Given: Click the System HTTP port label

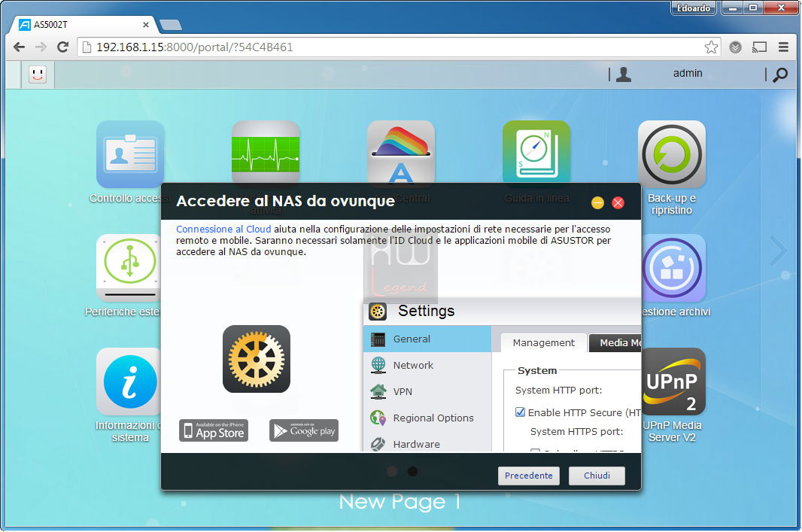Looking at the screenshot, I should click(558, 391).
